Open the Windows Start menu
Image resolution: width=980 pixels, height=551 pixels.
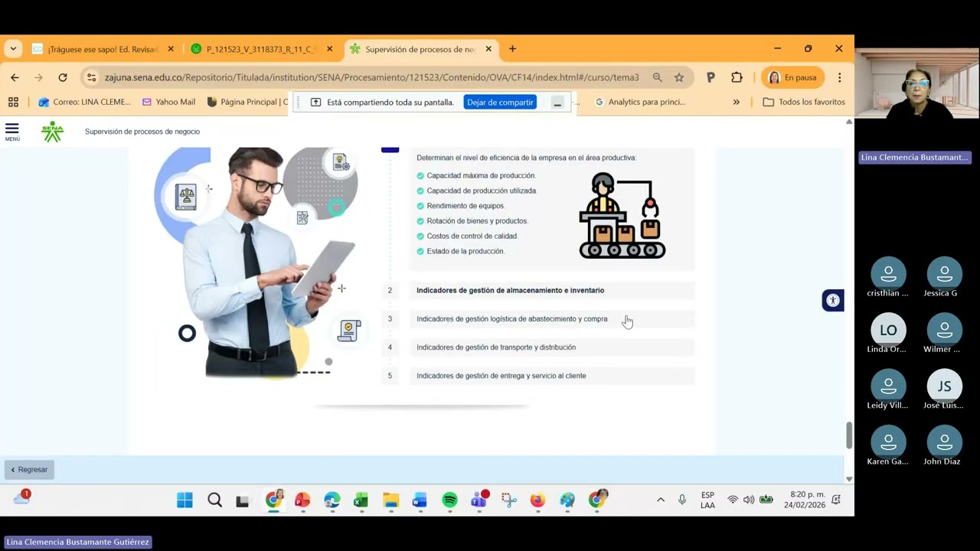185,500
